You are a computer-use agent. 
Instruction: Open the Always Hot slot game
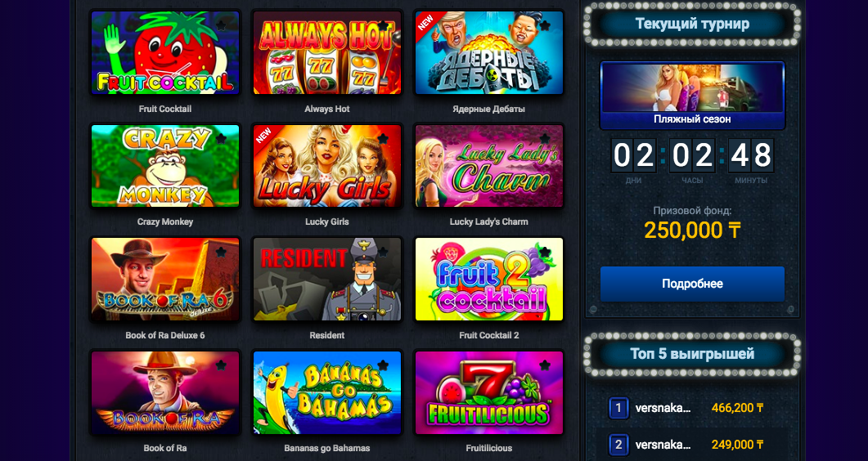coord(327,52)
